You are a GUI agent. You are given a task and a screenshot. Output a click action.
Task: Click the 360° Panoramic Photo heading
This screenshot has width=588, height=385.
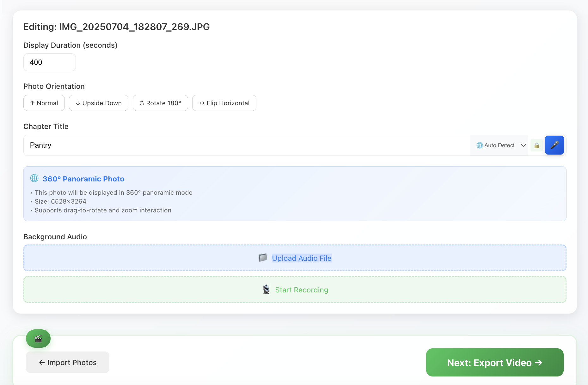83,179
